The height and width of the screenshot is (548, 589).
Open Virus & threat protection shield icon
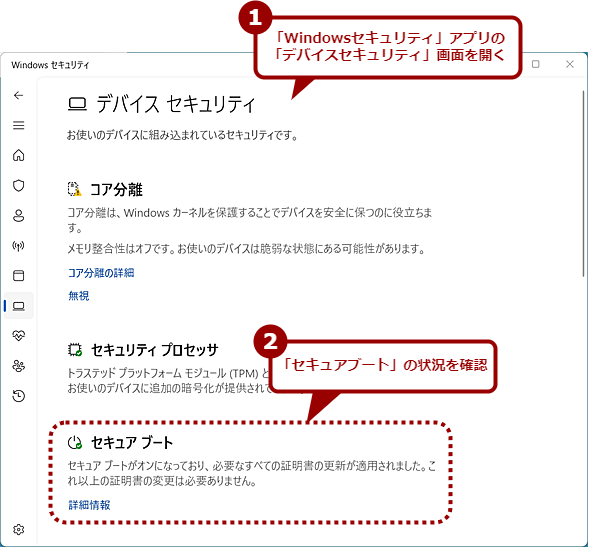18,186
